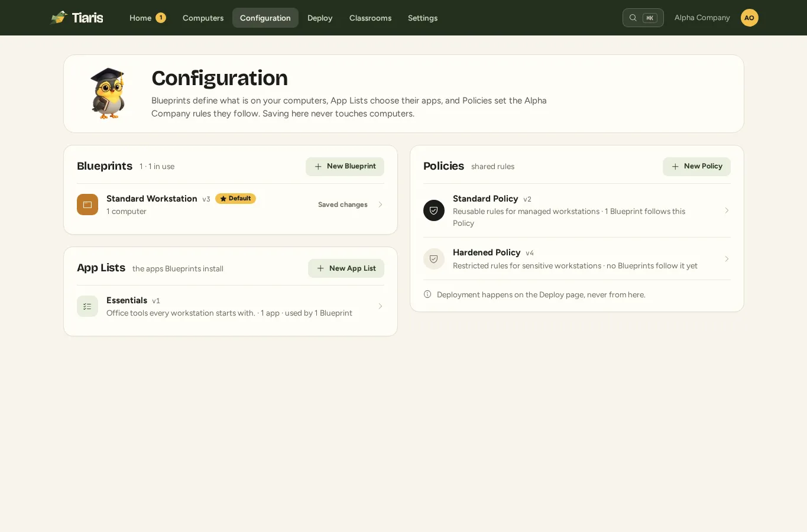Click the Standard Workstation blueprint icon
Viewport: 807px width, 532px height.
(87, 205)
